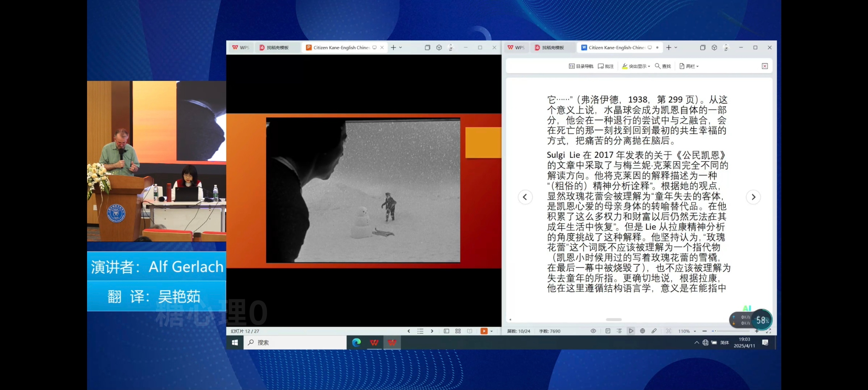The width and height of the screenshot is (868, 390).
Task: Open the AI assistant icon
Action: pyautogui.click(x=747, y=308)
